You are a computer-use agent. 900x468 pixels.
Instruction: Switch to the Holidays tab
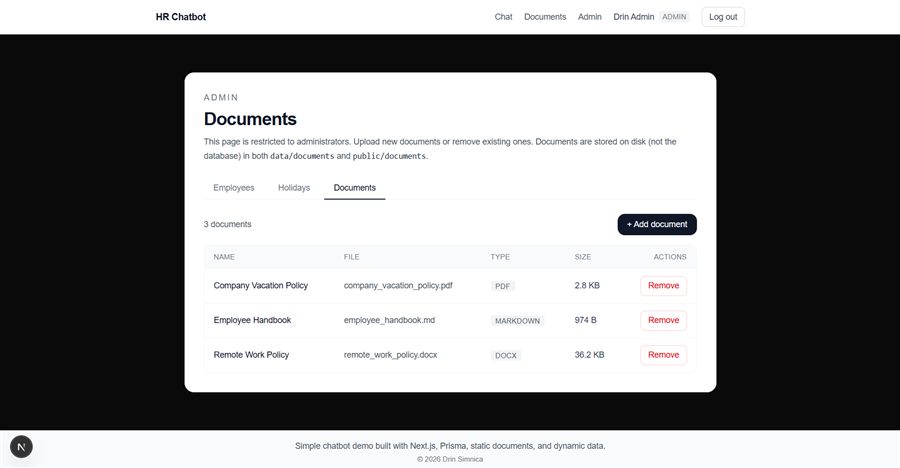(294, 188)
